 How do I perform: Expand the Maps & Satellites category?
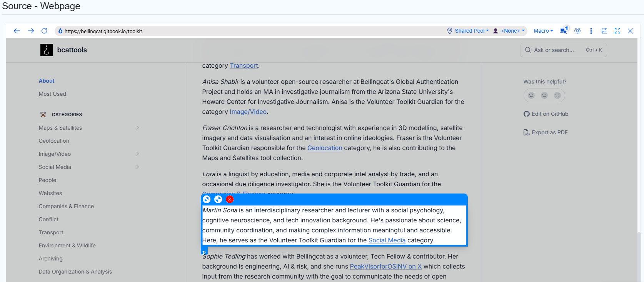tap(137, 128)
